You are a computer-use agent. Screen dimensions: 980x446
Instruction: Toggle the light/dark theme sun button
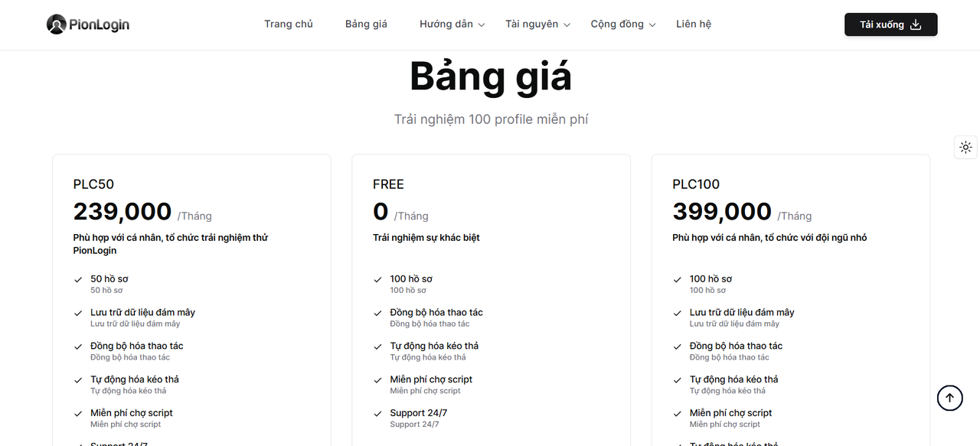coord(965,148)
